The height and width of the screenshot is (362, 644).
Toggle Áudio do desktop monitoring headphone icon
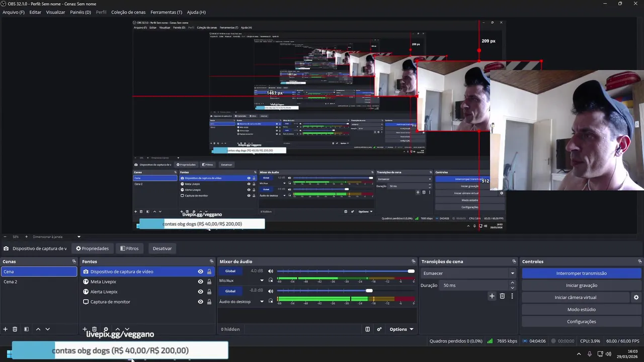(x=271, y=302)
